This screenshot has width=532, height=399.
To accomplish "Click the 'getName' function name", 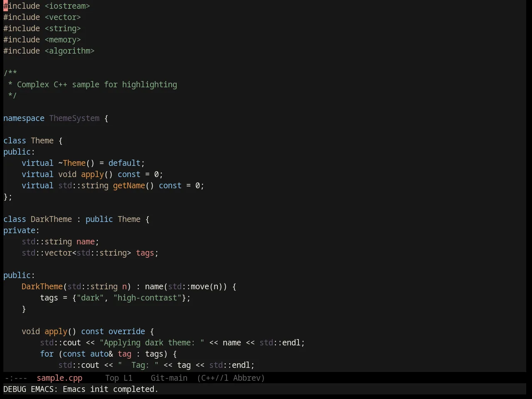I will coord(129,185).
